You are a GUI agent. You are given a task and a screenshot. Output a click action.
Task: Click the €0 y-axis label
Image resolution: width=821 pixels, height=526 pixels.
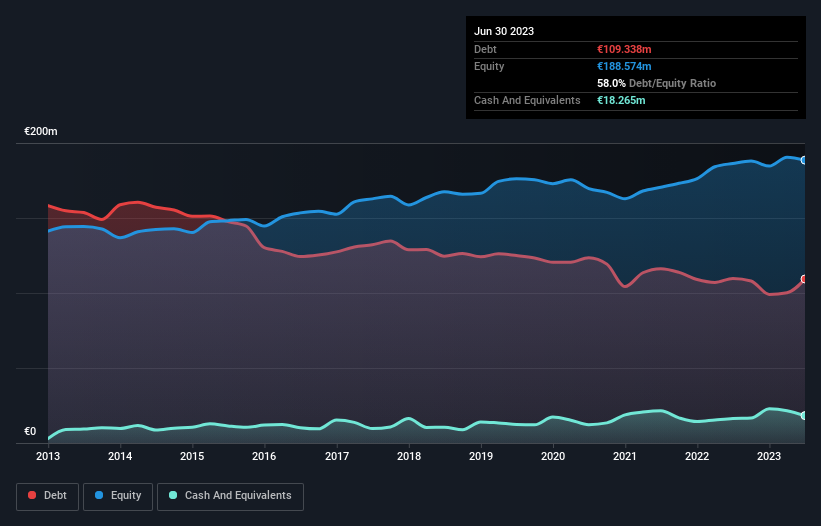tap(30, 432)
